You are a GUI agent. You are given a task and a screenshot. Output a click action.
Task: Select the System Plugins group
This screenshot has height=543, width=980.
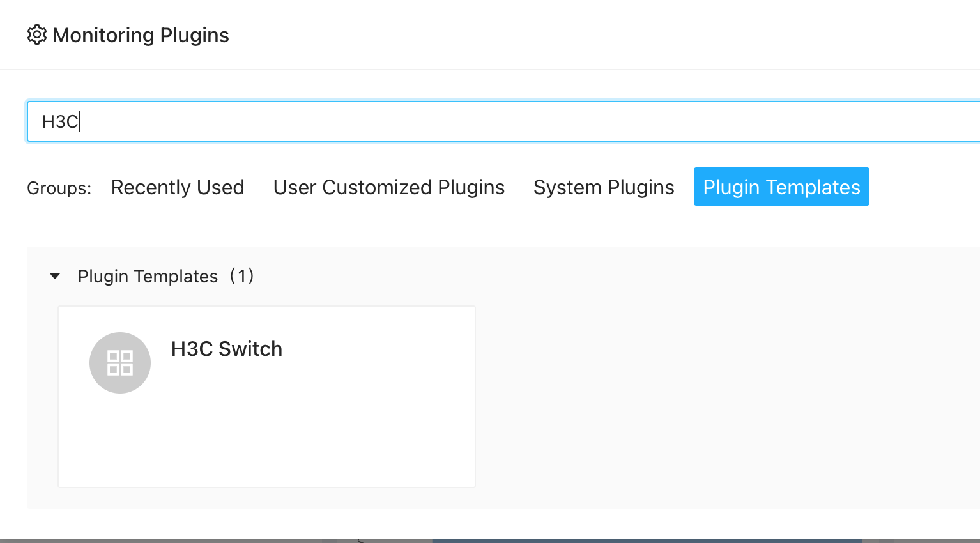[604, 187]
